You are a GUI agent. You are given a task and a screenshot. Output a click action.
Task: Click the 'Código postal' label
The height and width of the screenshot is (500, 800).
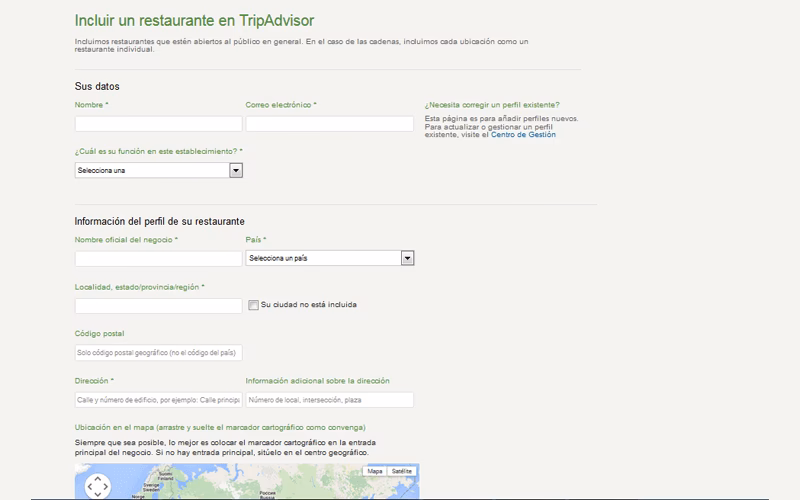[99, 334]
